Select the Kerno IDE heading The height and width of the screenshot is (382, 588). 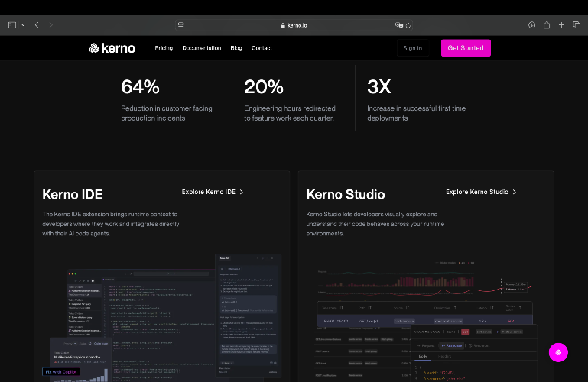coord(73,194)
